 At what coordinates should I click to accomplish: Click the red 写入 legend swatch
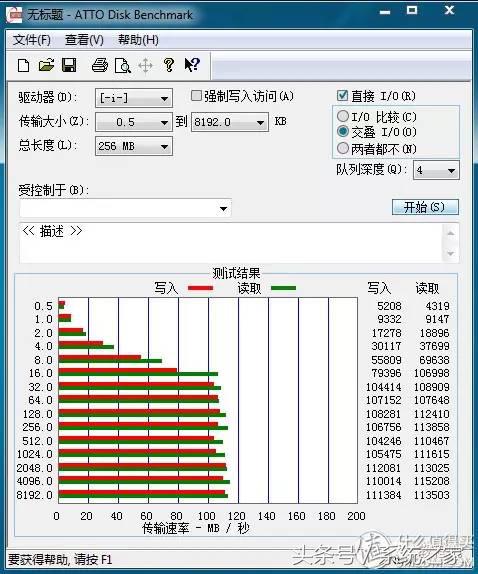pos(200,288)
